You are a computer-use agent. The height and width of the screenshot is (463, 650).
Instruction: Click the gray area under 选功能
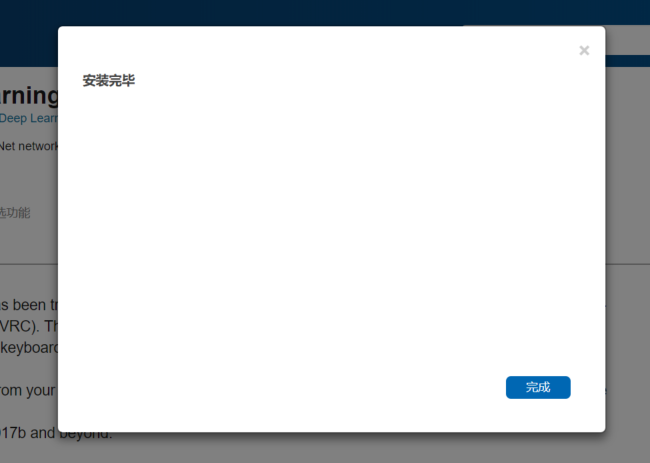pyautogui.click(x=29, y=242)
